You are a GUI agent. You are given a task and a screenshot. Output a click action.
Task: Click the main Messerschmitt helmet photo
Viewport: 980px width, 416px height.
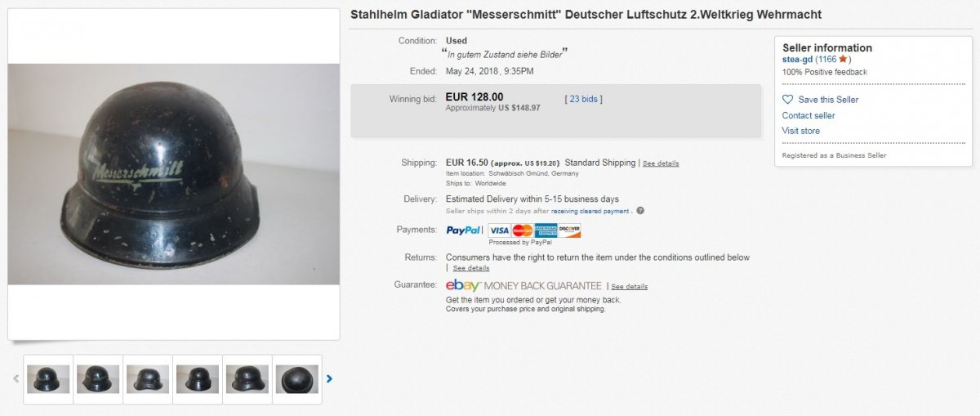tap(174, 174)
